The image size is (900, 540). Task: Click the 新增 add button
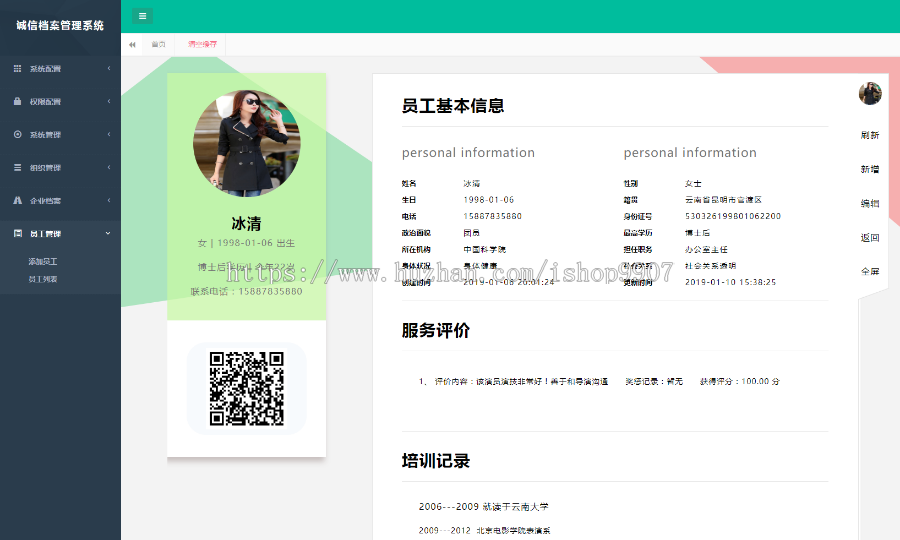pos(870,169)
